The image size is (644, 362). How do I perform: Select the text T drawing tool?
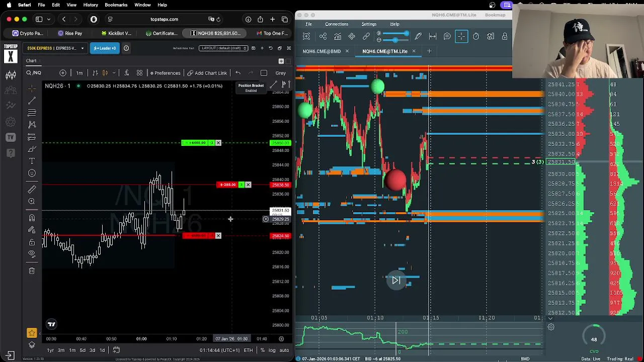[32, 161]
